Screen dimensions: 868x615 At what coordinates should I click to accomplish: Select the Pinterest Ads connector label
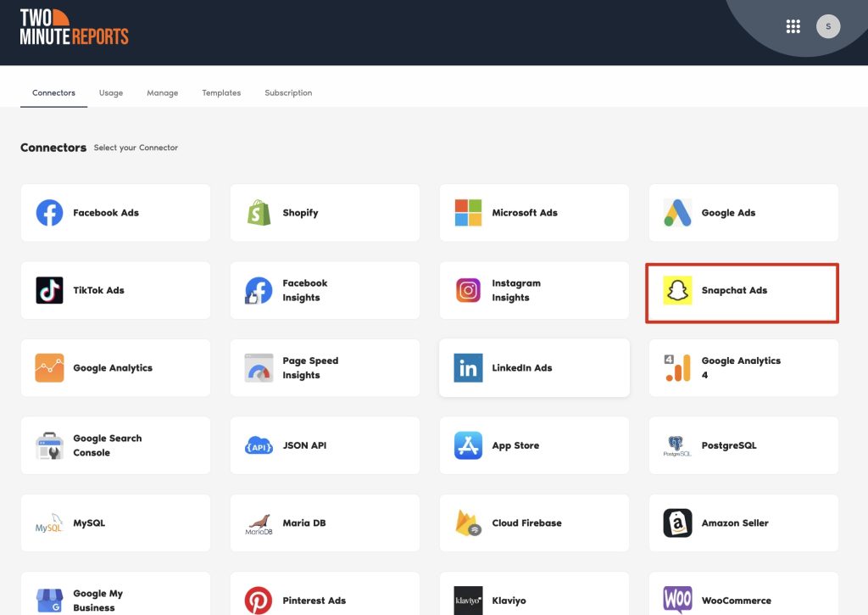coord(314,601)
